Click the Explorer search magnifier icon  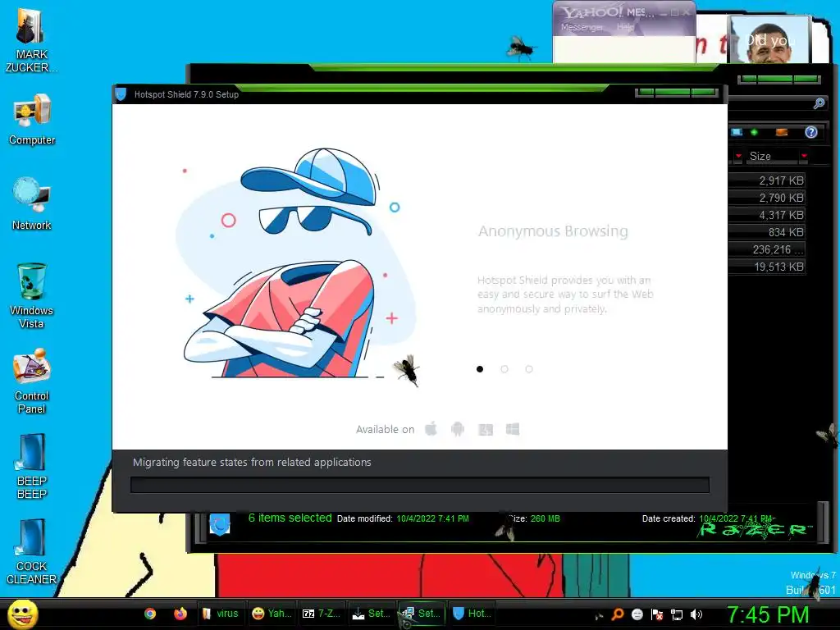[x=819, y=103]
